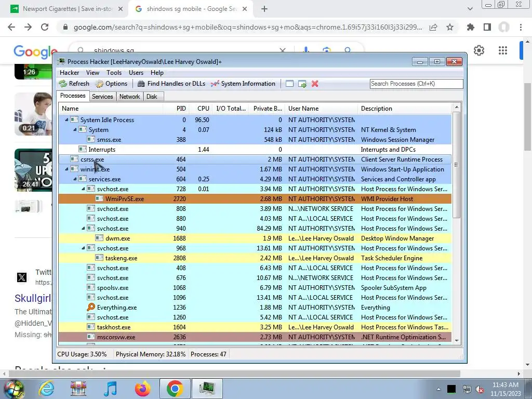Switch to the Network tab

pyautogui.click(x=129, y=97)
